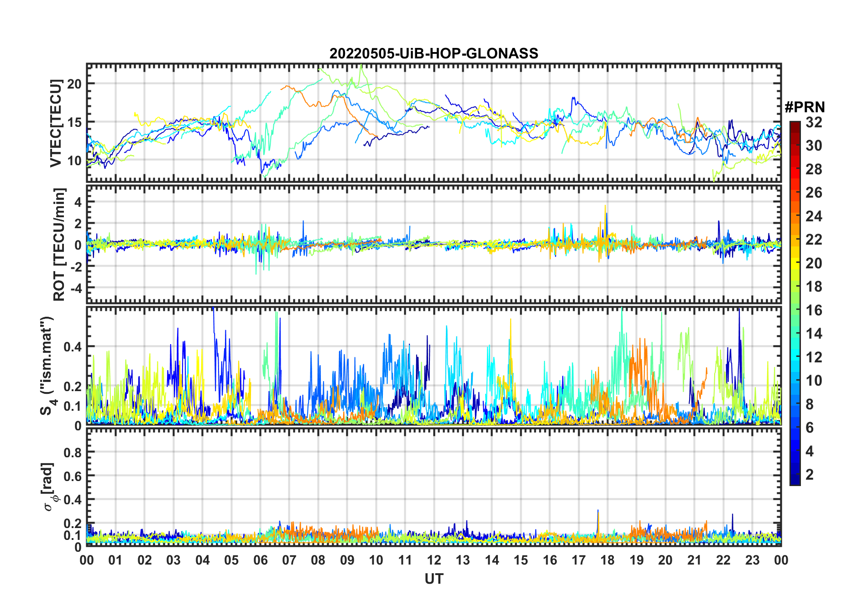The height and width of the screenshot is (607, 868).
Task: Click the S4 axis tick label "0.2"
Action: (73, 386)
